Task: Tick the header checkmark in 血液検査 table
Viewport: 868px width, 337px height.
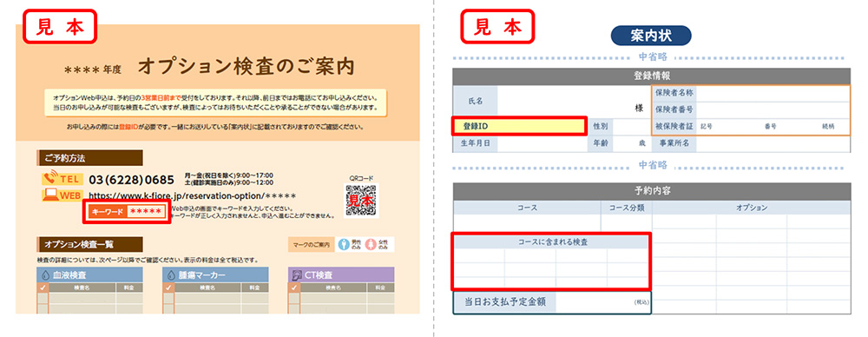Action: tap(43, 287)
